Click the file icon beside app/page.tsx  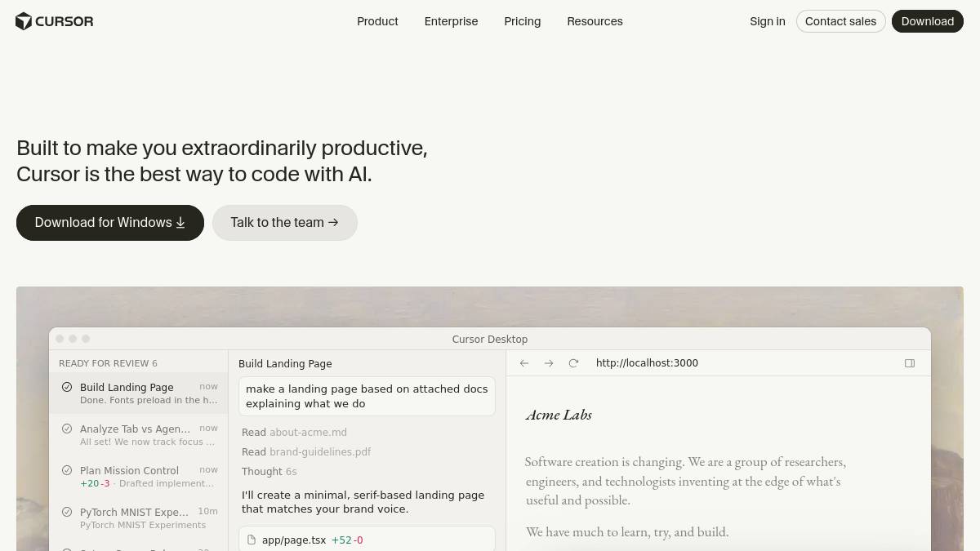coord(252,540)
